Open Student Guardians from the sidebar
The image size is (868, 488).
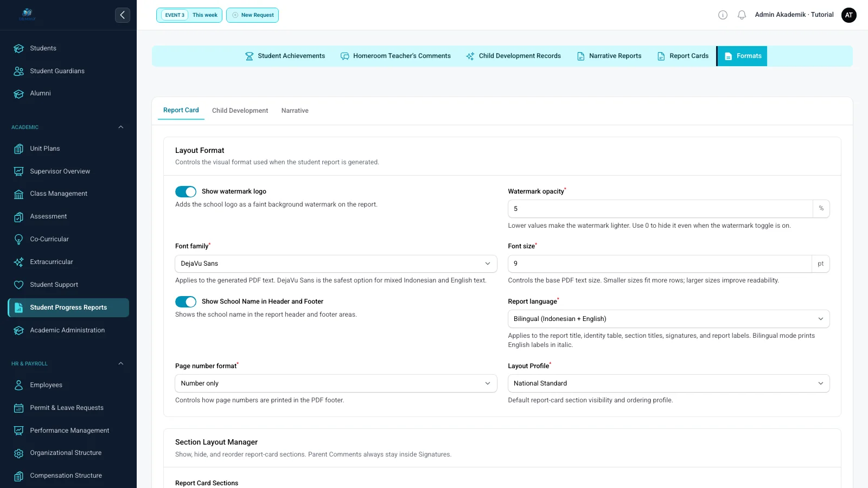(68, 71)
